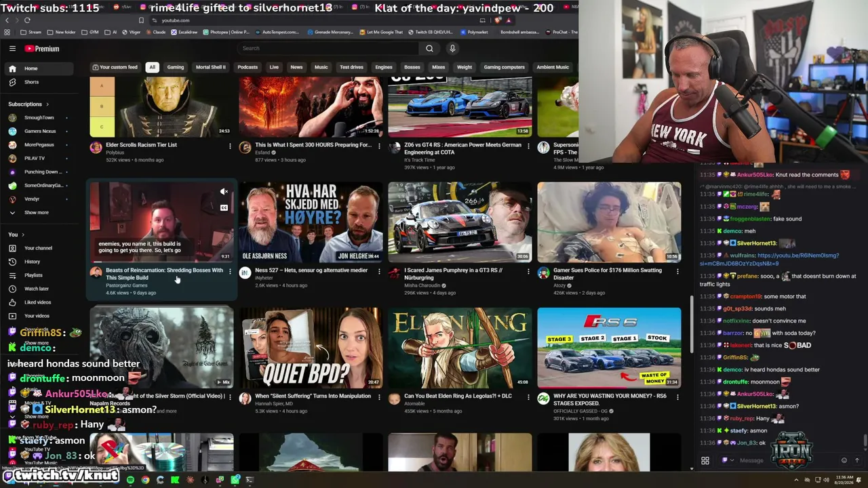The width and height of the screenshot is (868, 488).
Task: Open more options for Quiet BPD video
Action: pos(379,396)
